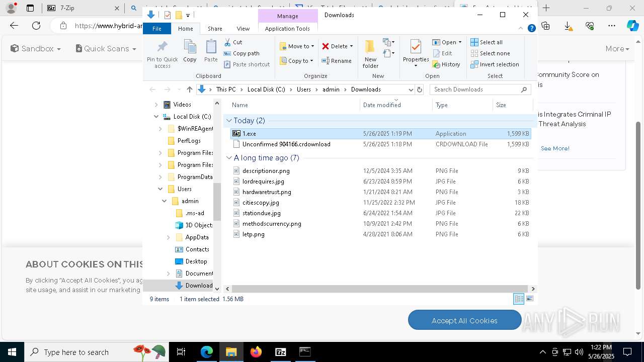Open the Delete dropdown arrow
This screenshot has height=362, width=644.
point(351,46)
